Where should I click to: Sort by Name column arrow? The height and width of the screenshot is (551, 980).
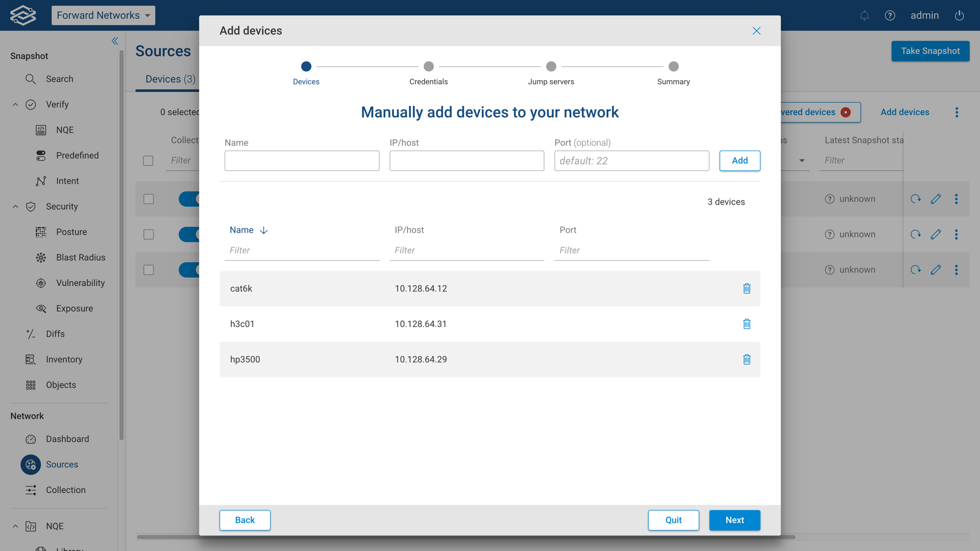coord(263,231)
